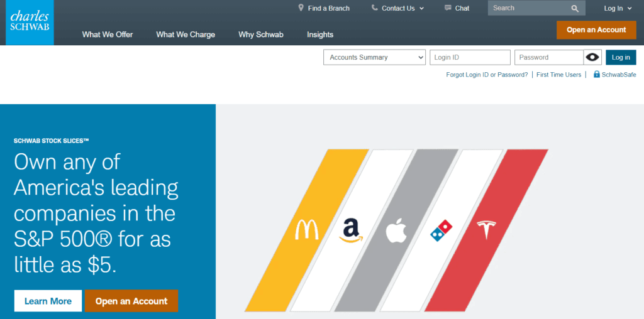Screen dimensions: 644x319
Task: Click the search magnifying glass icon
Action: (x=575, y=8)
